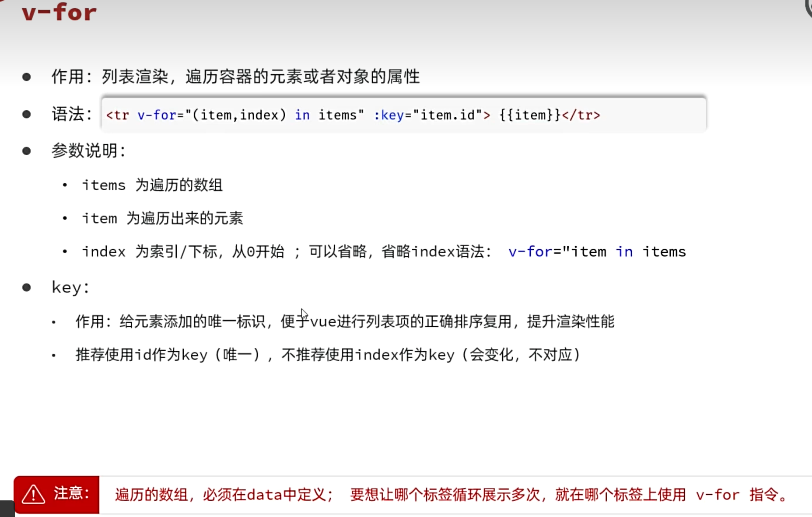Click the text '可以省略，省略index语法:'
The height and width of the screenshot is (517, 812).
[x=400, y=252]
